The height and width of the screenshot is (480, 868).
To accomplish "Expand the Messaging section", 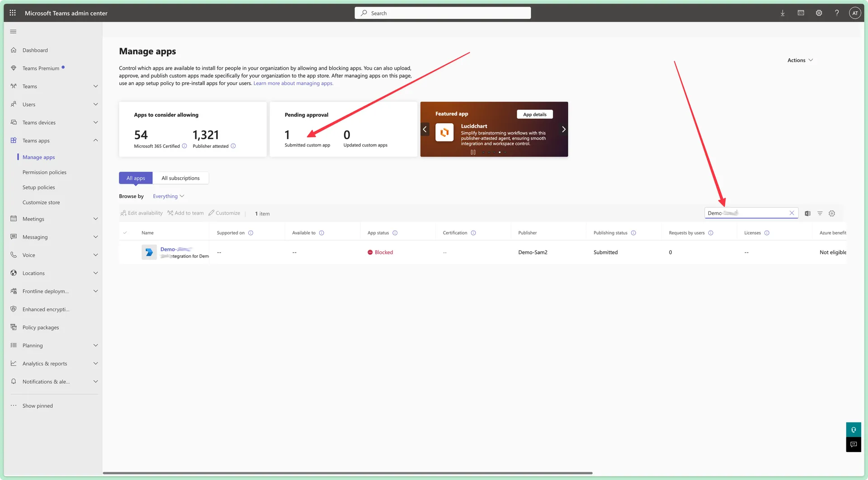I will [95, 237].
